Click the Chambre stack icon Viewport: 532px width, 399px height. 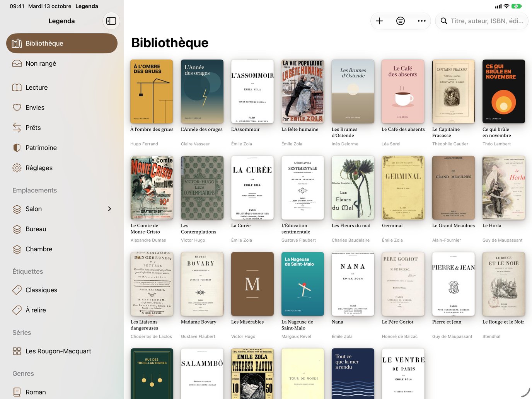(x=17, y=249)
